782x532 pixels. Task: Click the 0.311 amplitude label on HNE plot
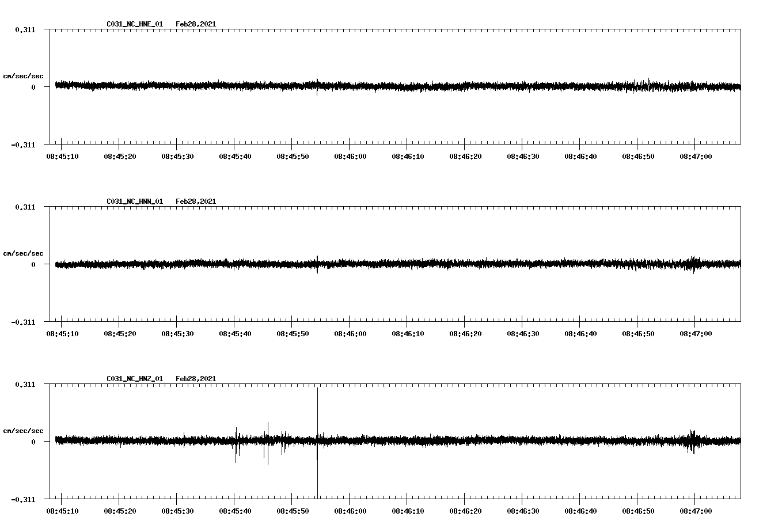pos(26,29)
